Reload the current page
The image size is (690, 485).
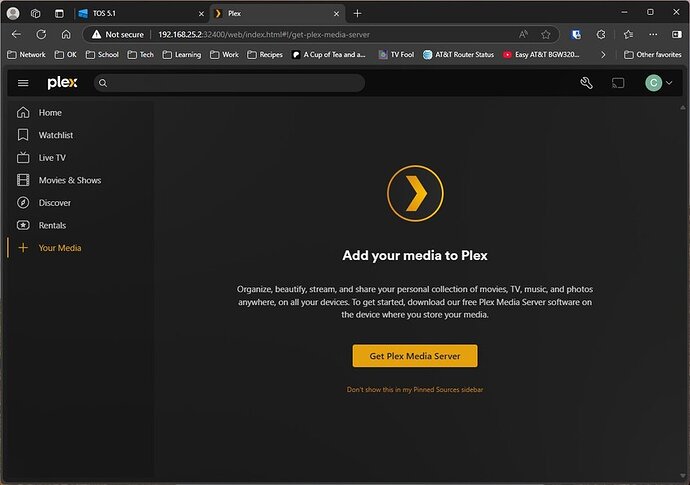coord(41,34)
